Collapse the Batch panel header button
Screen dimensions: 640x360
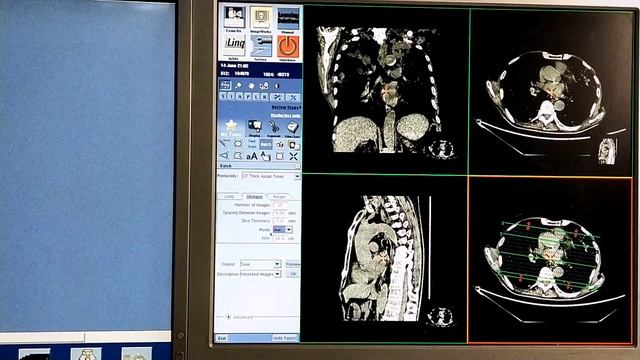[x=298, y=166]
